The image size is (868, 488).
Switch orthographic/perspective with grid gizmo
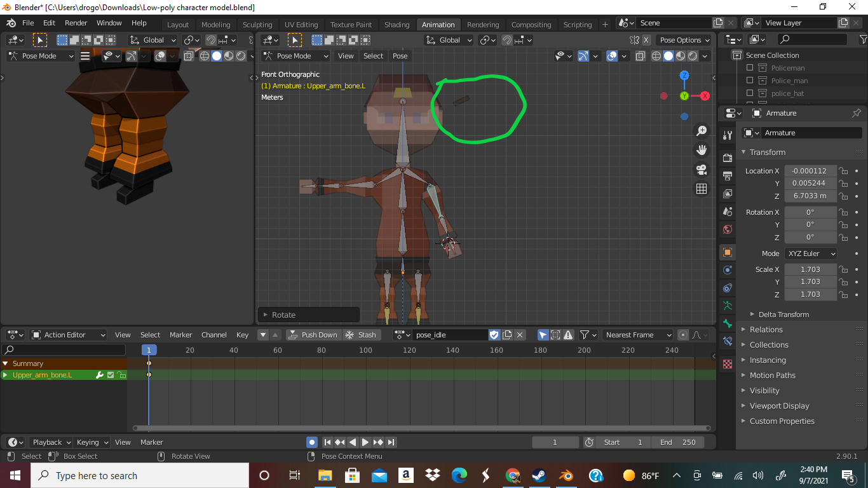702,189
